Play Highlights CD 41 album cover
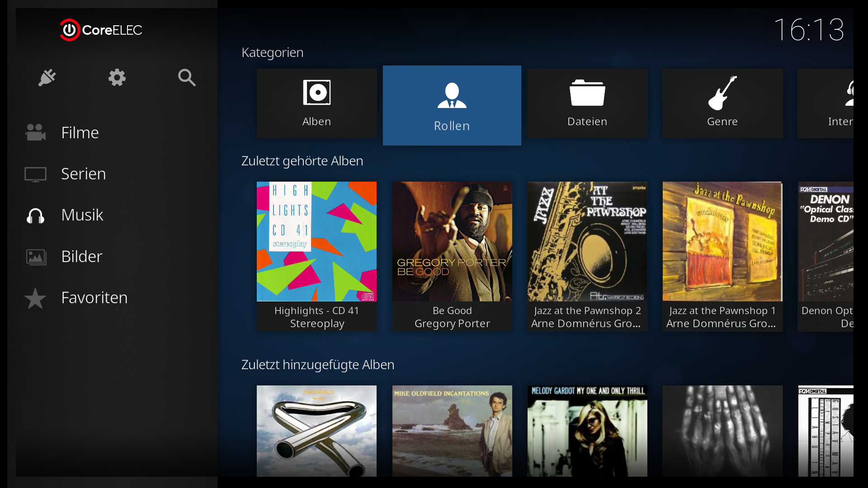868x488 pixels. [x=316, y=241]
